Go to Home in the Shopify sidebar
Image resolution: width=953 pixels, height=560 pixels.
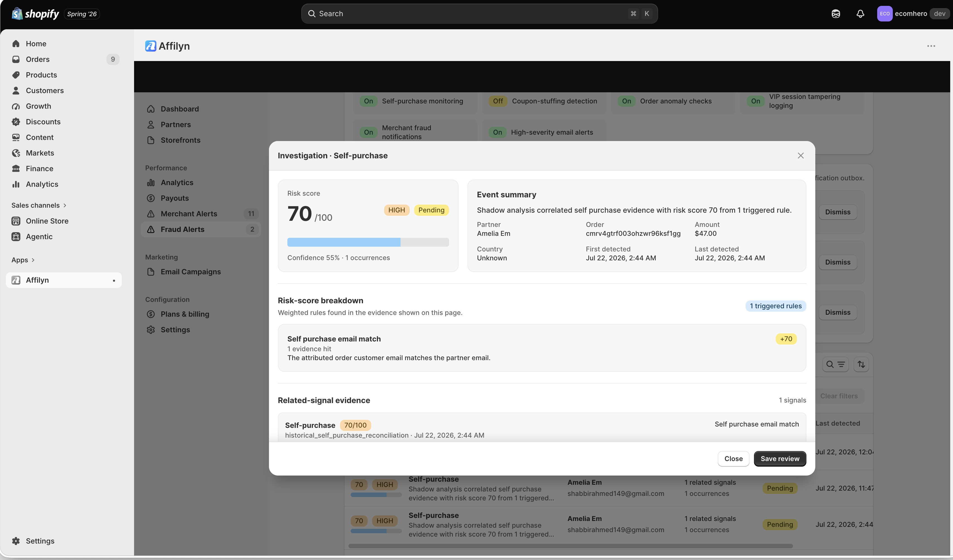[x=36, y=43]
